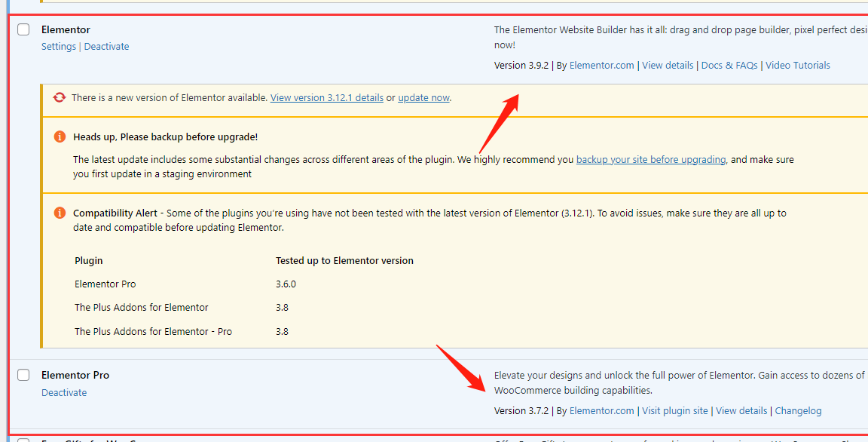The width and height of the screenshot is (868, 442).
Task: Visit plugin site for Elementor Pro
Action: coord(675,411)
